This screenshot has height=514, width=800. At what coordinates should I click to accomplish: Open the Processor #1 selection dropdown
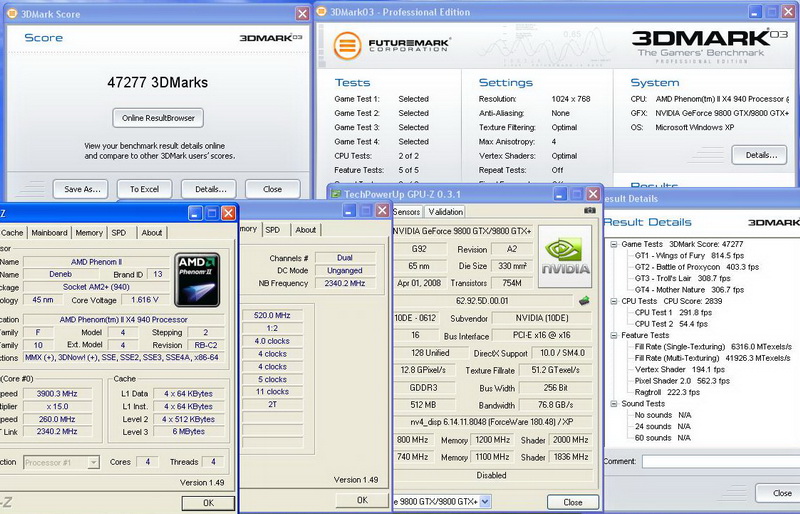(93, 462)
